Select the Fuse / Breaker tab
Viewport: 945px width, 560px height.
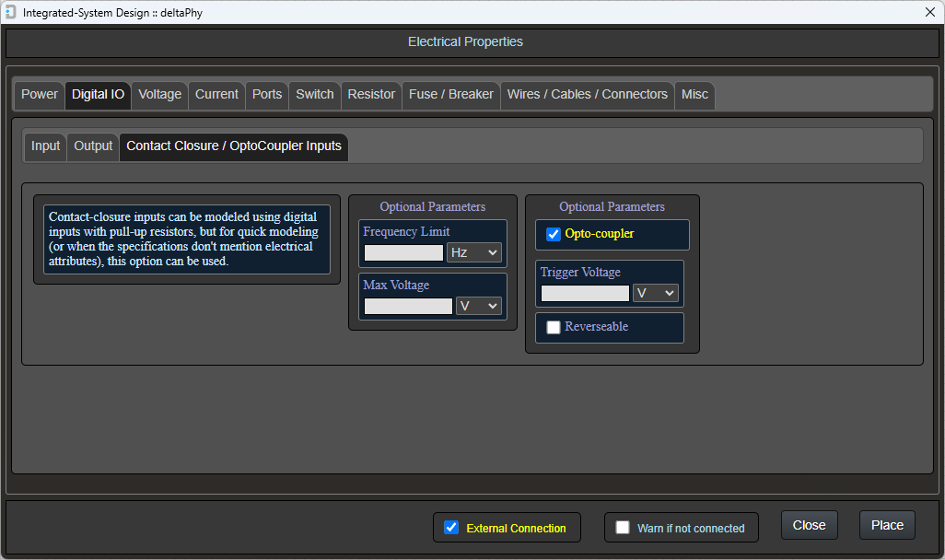coord(450,94)
